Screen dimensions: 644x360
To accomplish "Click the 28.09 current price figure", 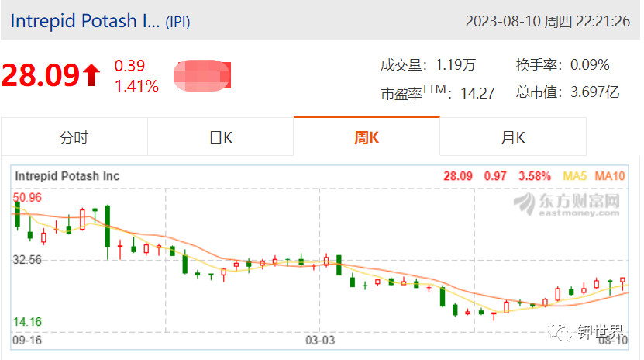I will point(40,75).
